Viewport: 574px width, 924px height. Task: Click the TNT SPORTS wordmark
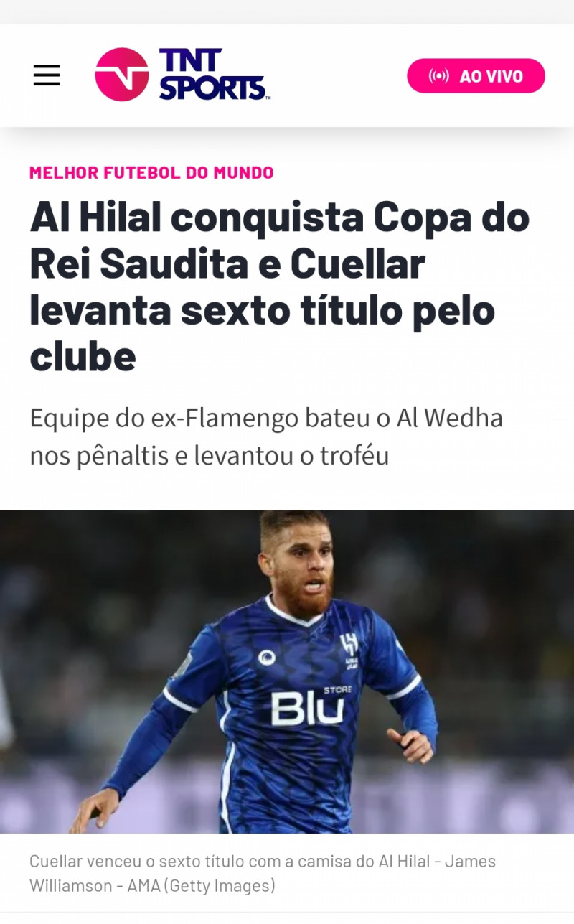point(213,75)
